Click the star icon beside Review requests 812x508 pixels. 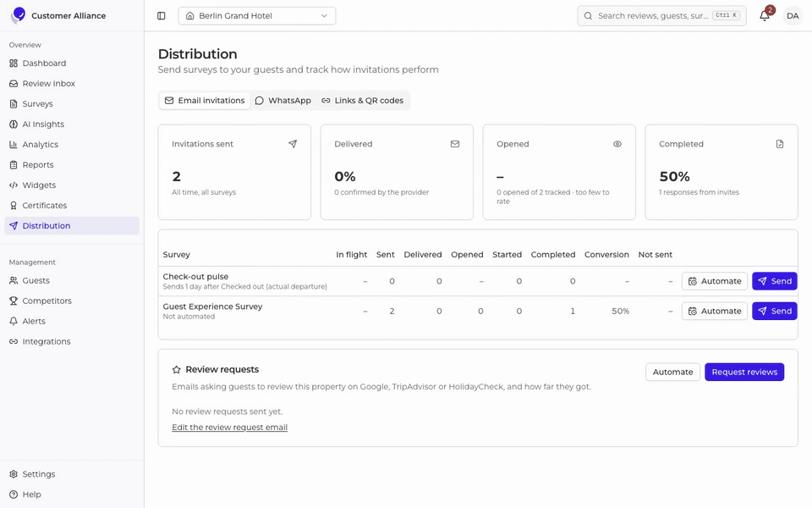point(177,370)
